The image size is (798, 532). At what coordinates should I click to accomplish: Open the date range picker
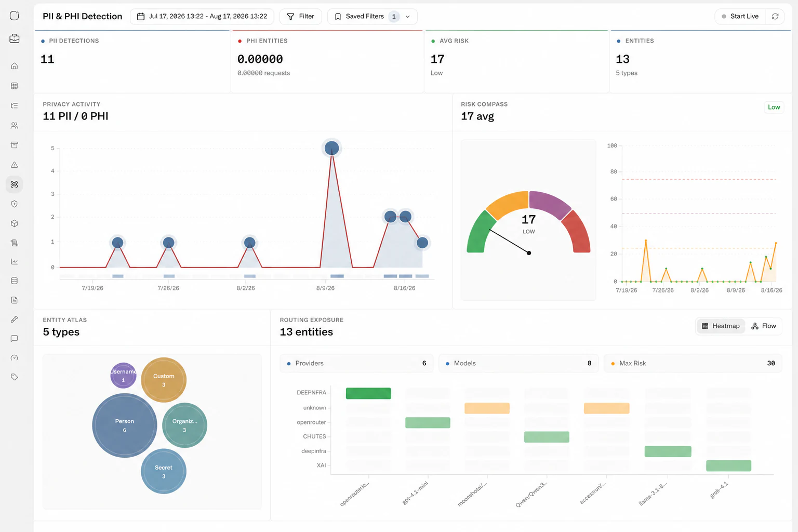(x=202, y=17)
